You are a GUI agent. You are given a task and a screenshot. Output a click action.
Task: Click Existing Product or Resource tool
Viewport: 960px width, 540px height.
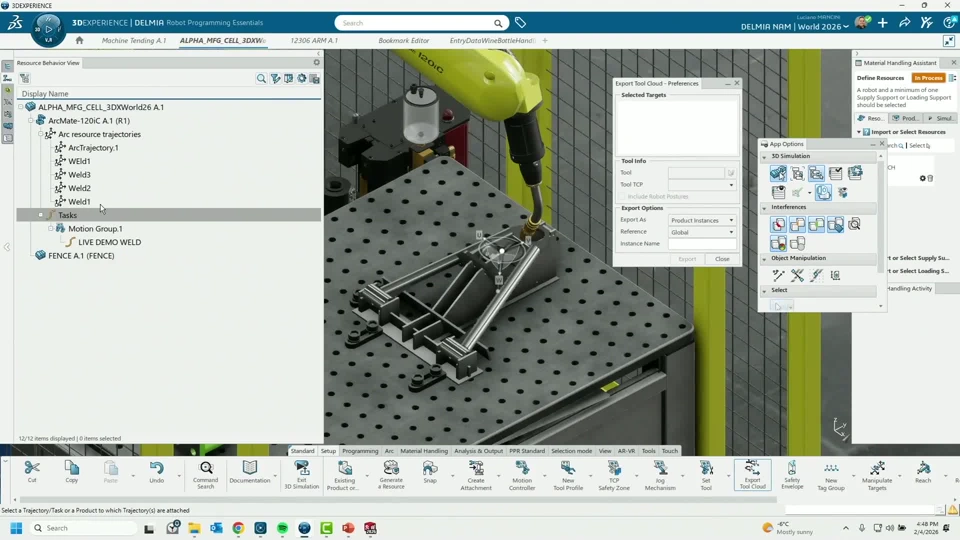pyautogui.click(x=344, y=476)
